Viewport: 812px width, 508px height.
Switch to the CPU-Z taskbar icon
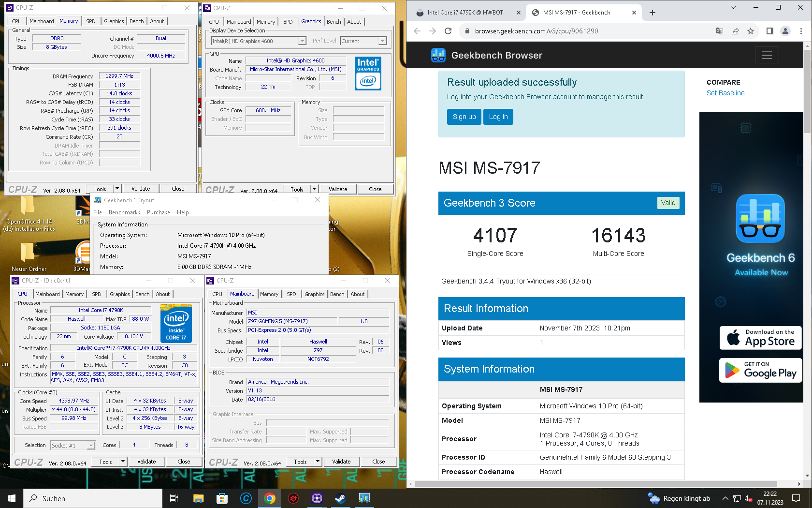[x=317, y=498]
